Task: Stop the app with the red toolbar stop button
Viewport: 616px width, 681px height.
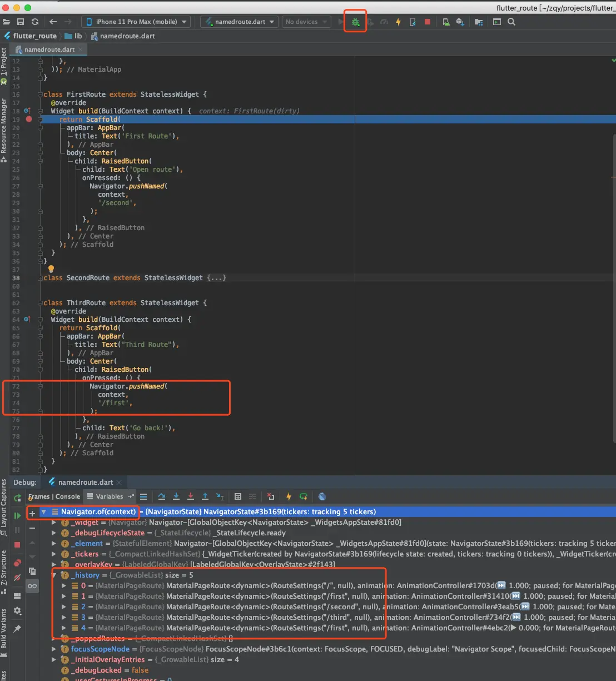Action: click(x=427, y=22)
